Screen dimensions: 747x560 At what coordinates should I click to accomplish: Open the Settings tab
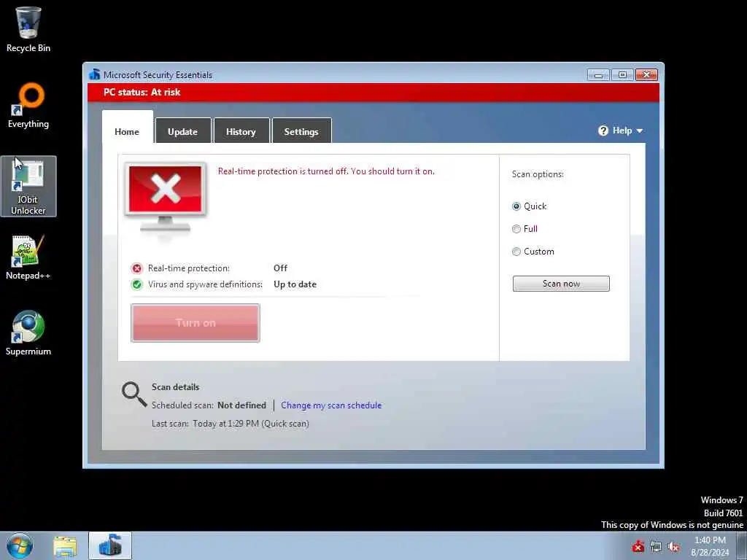coord(301,131)
